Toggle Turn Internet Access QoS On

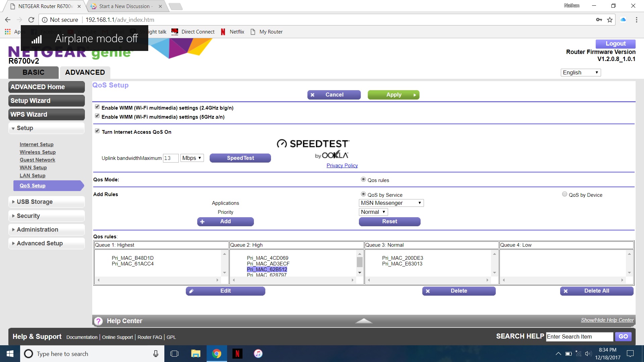coord(97,131)
